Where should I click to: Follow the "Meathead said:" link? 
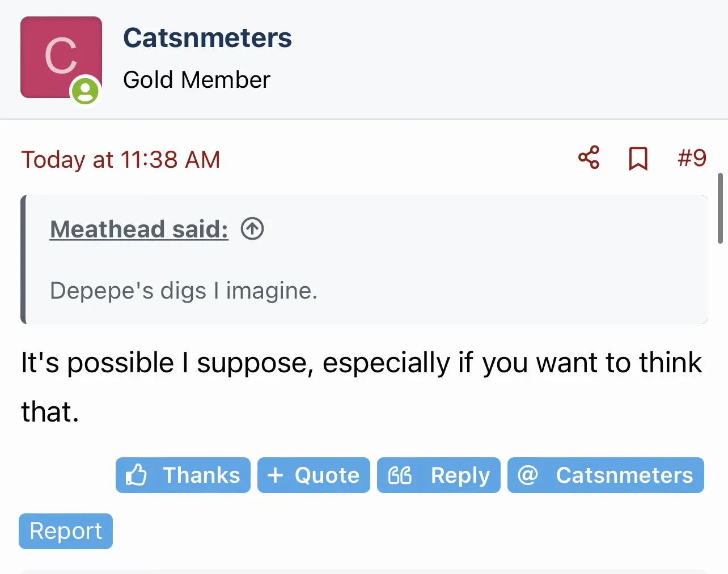[139, 229]
